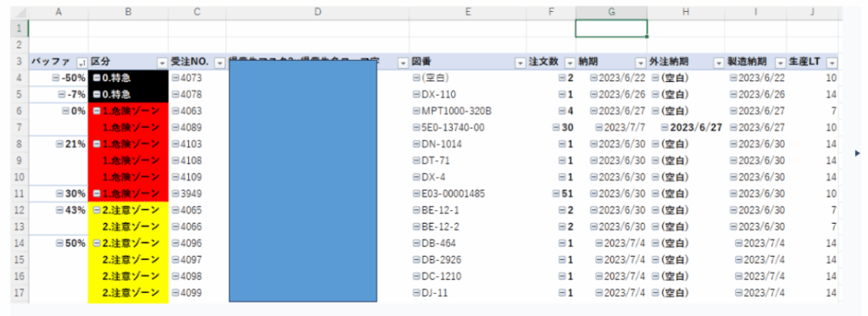Select column J header
The height and width of the screenshot is (316, 868).
coord(812,12)
